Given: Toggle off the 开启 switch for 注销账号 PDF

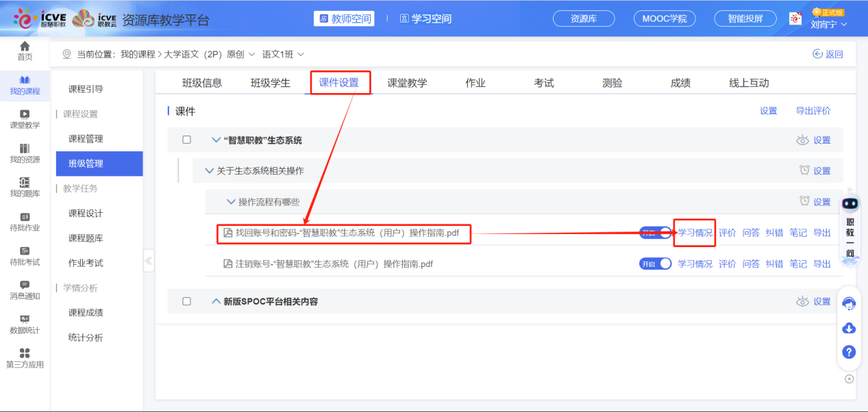Looking at the screenshot, I should 655,263.
